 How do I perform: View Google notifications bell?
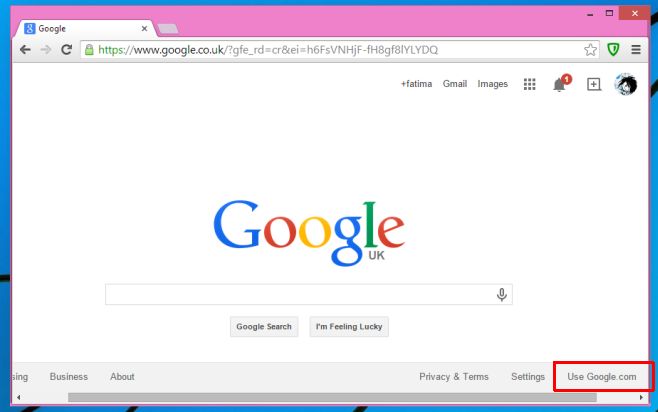[561, 83]
